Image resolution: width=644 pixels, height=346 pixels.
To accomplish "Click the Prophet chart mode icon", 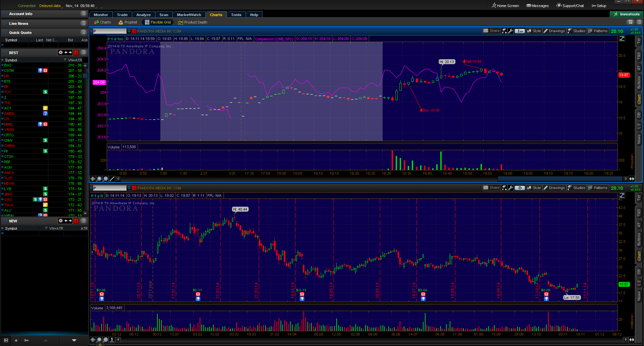I will (x=128, y=22).
